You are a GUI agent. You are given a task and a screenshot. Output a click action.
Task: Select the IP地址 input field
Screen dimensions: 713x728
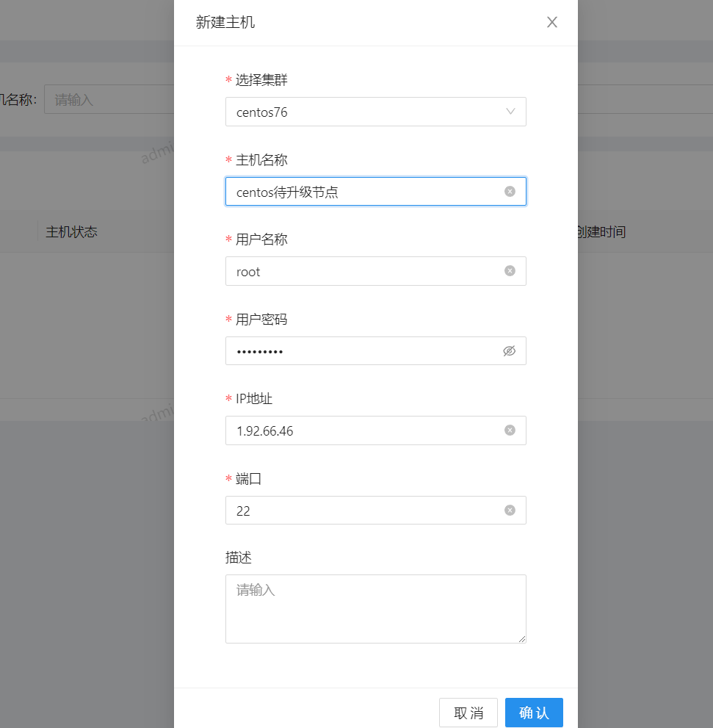[x=367, y=430]
